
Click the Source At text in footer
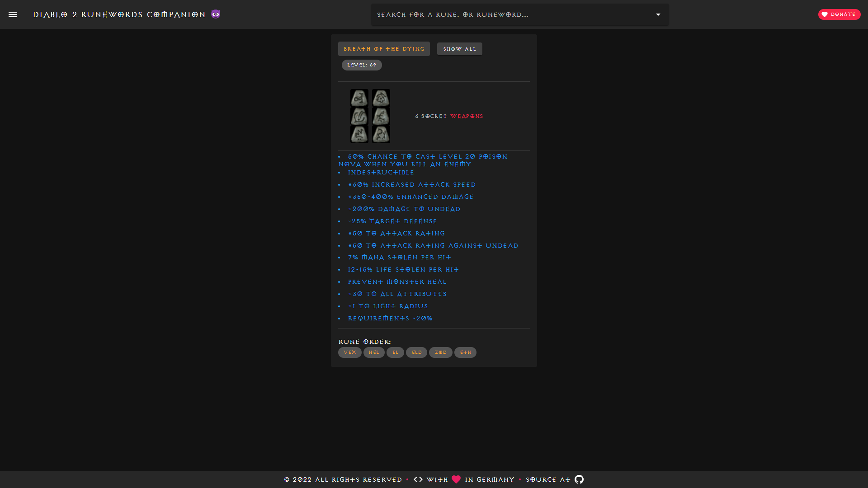[548, 479]
